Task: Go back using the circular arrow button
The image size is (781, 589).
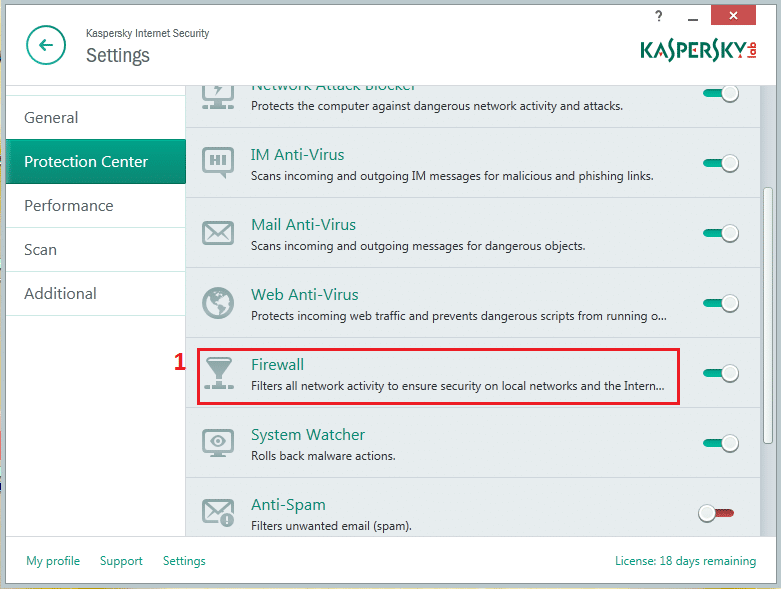Action: (x=46, y=45)
